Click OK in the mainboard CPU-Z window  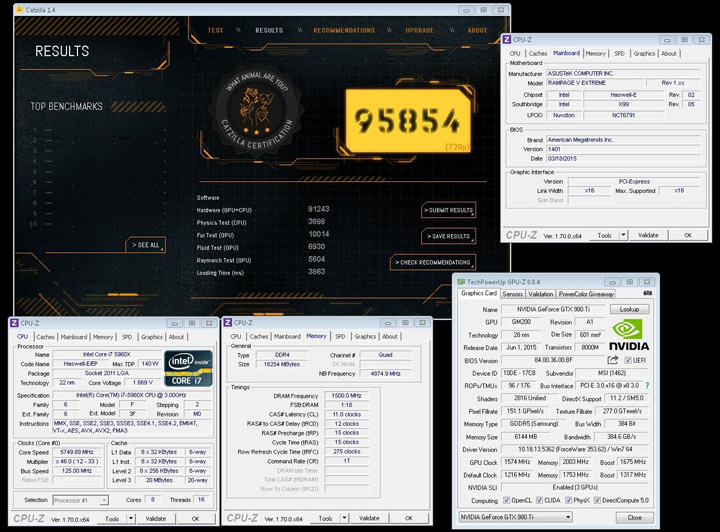pyautogui.click(x=687, y=235)
